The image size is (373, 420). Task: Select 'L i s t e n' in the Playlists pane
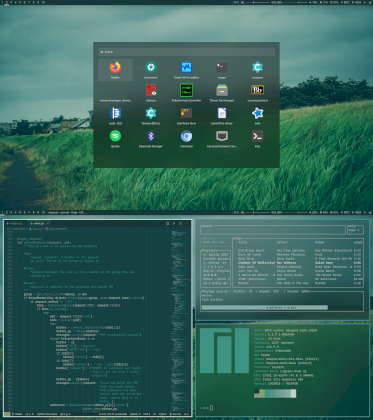[x=215, y=267]
